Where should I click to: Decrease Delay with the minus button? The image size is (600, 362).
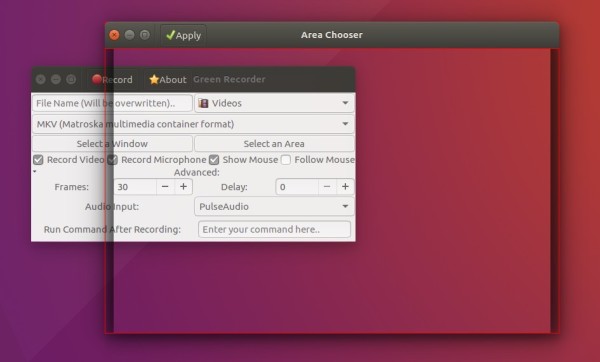click(327, 187)
